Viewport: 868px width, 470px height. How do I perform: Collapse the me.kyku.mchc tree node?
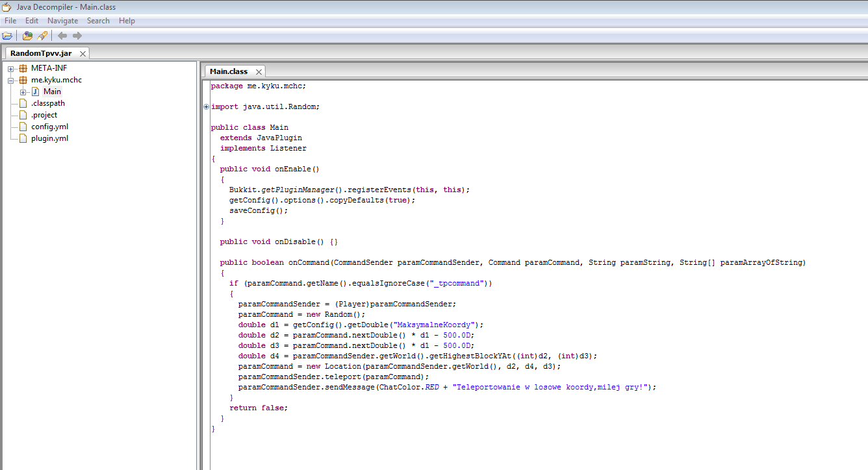[x=11, y=80]
